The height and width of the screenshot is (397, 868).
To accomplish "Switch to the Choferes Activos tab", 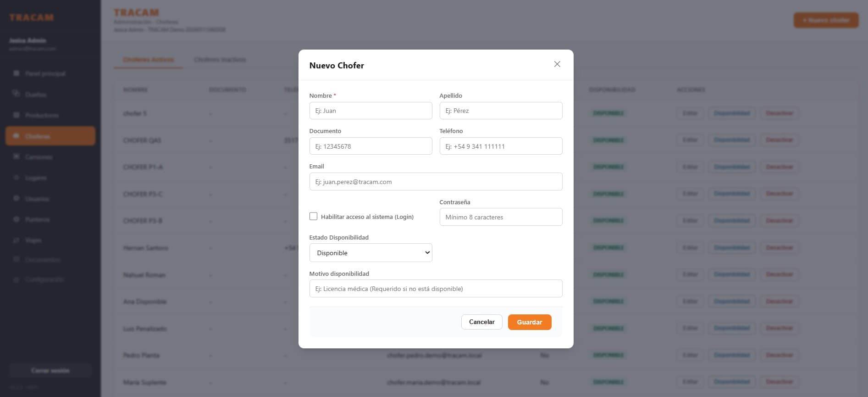I will [x=148, y=60].
